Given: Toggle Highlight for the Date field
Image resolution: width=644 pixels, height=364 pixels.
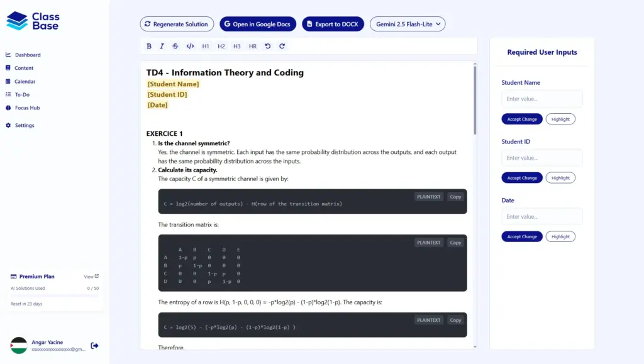Looking at the screenshot, I should click(x=560, y=236).
